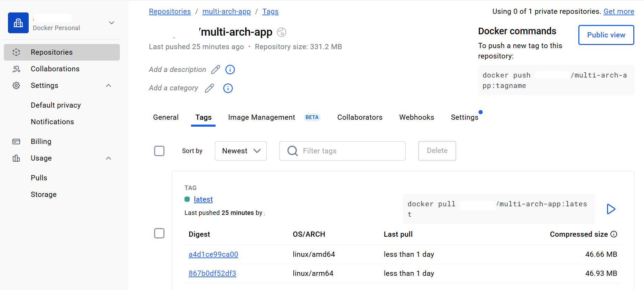Open Pulls usage page

[39, 178]
